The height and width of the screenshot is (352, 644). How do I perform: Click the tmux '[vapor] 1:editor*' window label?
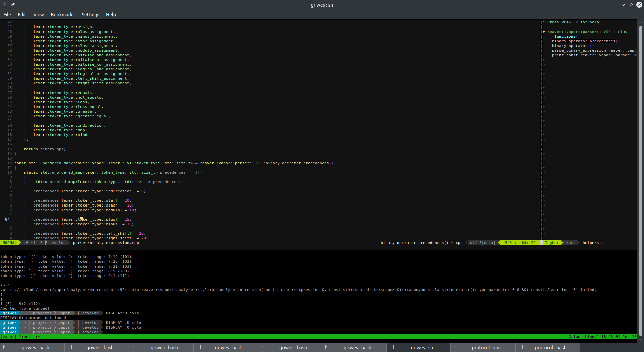pos(20,337)
